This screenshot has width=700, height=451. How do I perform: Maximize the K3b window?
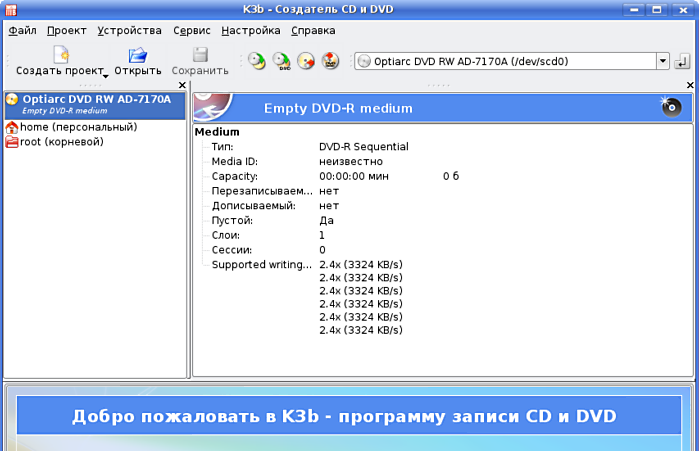tap(657, 9)
